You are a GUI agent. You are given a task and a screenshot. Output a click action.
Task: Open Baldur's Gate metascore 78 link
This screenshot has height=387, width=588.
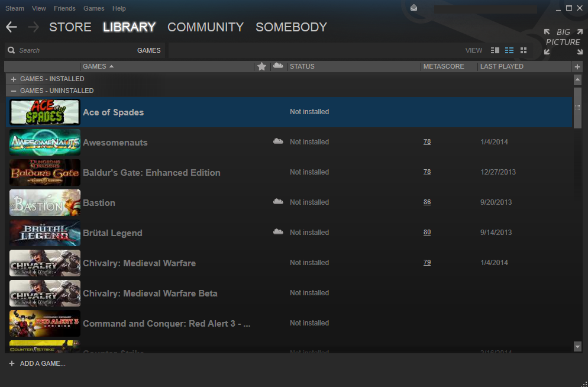click(427, 172)
